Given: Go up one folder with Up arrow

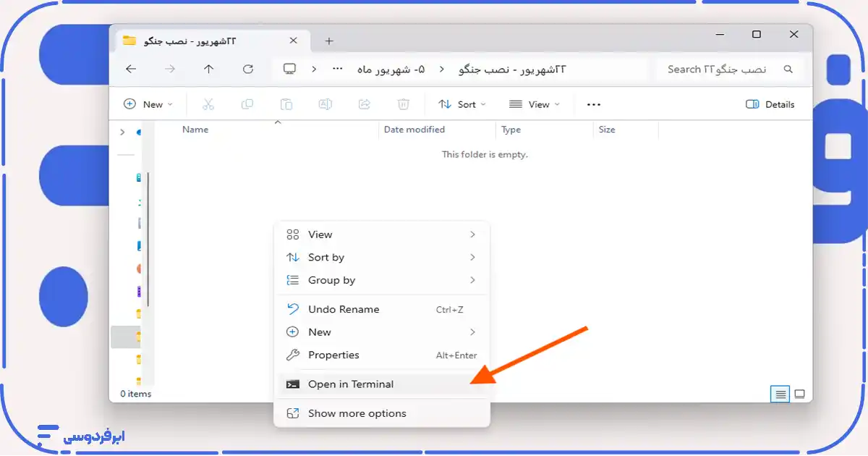Looking at the screenshot, I should (209, 69).
